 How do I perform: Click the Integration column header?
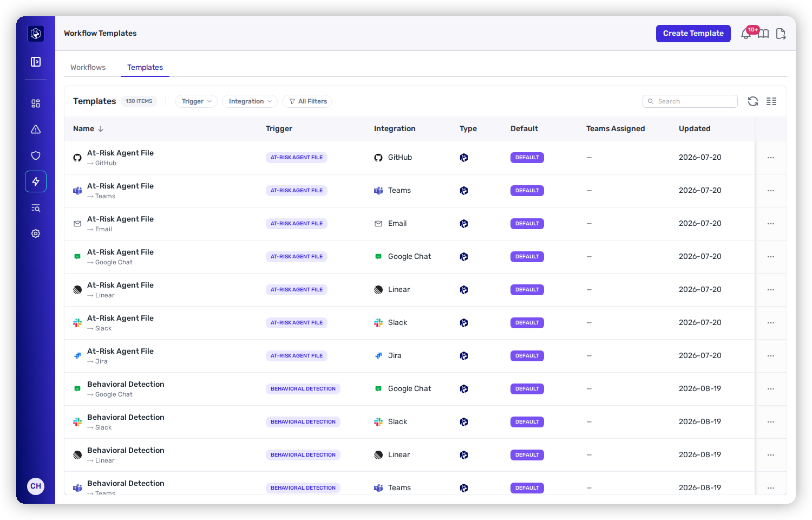(395, 129)
